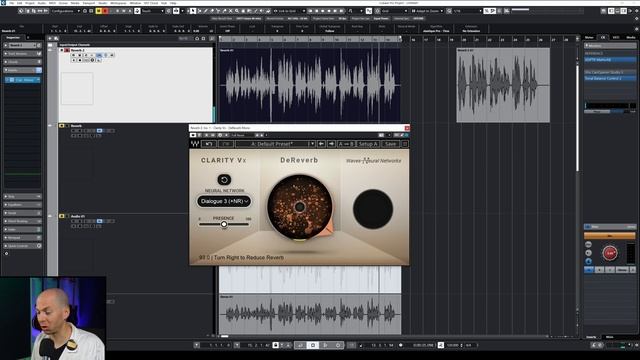Click the Waves plugin Undo arrow
The image size is (640, 360).
(209, 144)
